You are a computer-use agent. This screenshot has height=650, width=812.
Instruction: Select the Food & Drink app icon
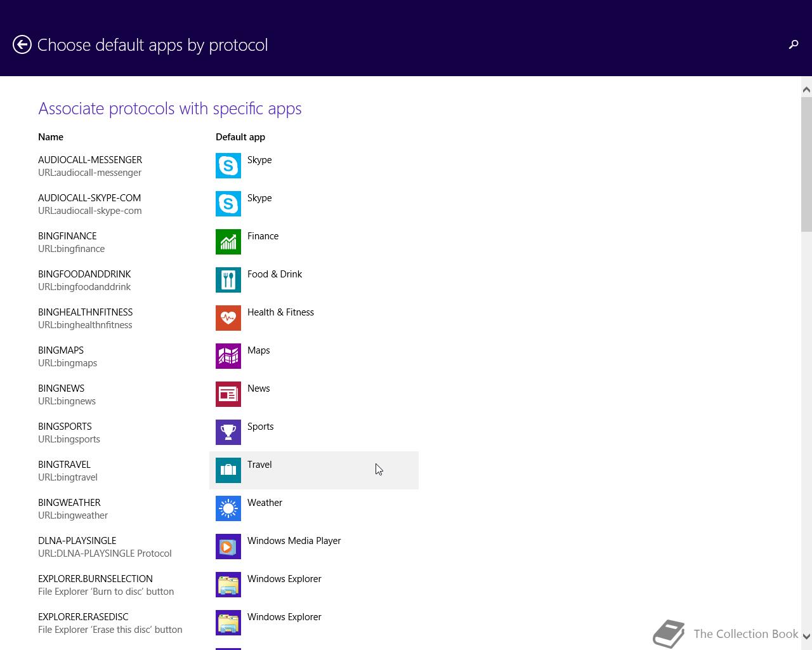228,280
